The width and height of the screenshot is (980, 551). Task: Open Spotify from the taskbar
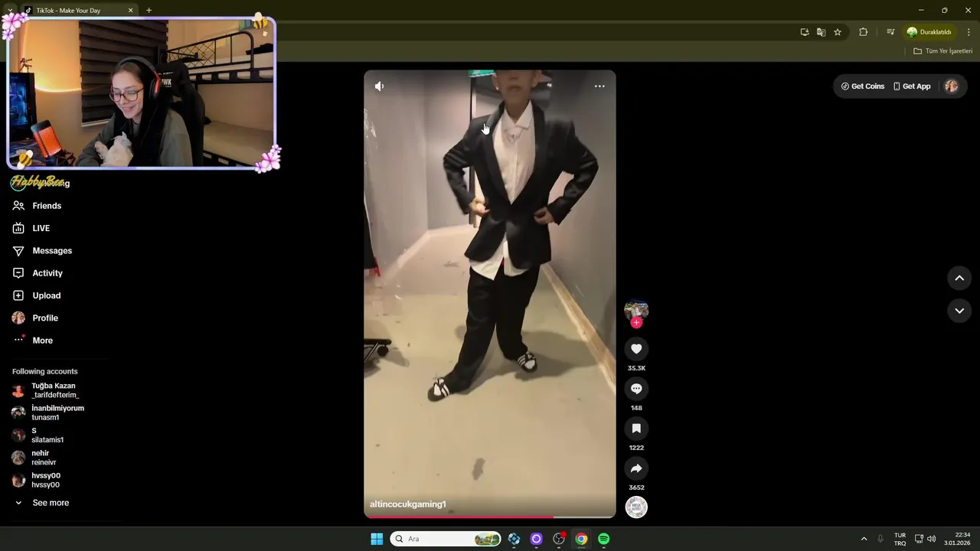point(603,539)
